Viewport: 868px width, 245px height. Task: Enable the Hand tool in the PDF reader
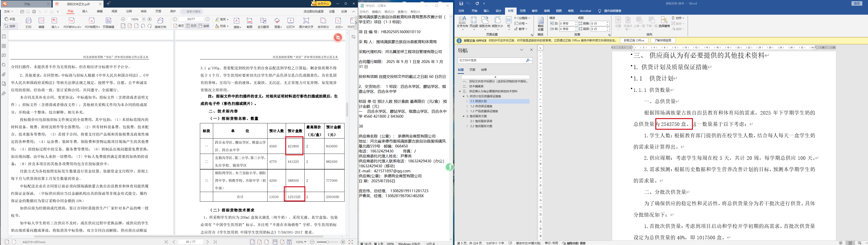tap(10, 19)
